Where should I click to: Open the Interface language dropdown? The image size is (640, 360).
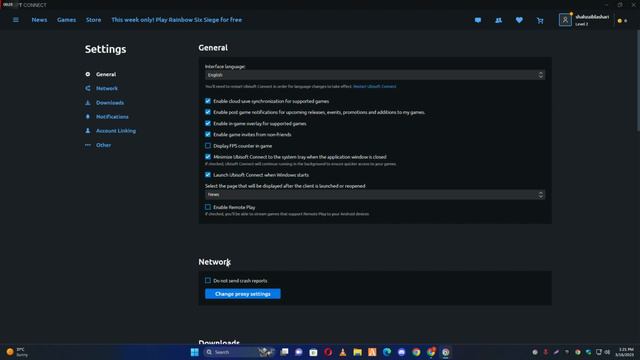click(375, 75)
